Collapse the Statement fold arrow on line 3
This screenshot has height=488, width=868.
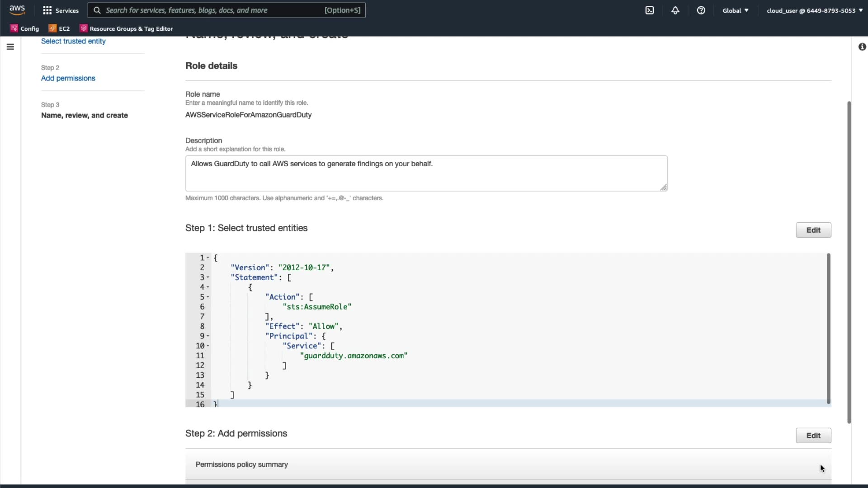[x=208, y=277]
